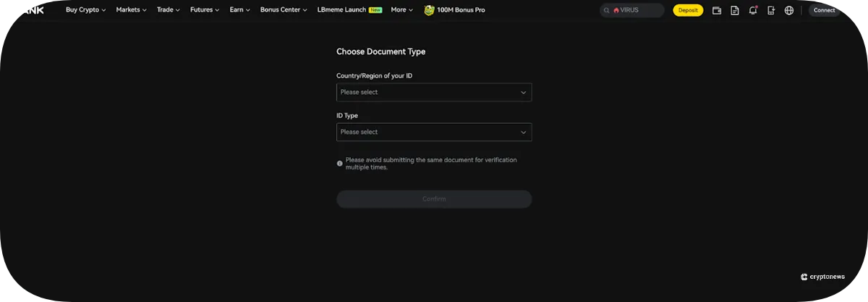Expand the Buy Crypto menu
The height and width of the screenshot is (302, 868).
tap(85, 10)
